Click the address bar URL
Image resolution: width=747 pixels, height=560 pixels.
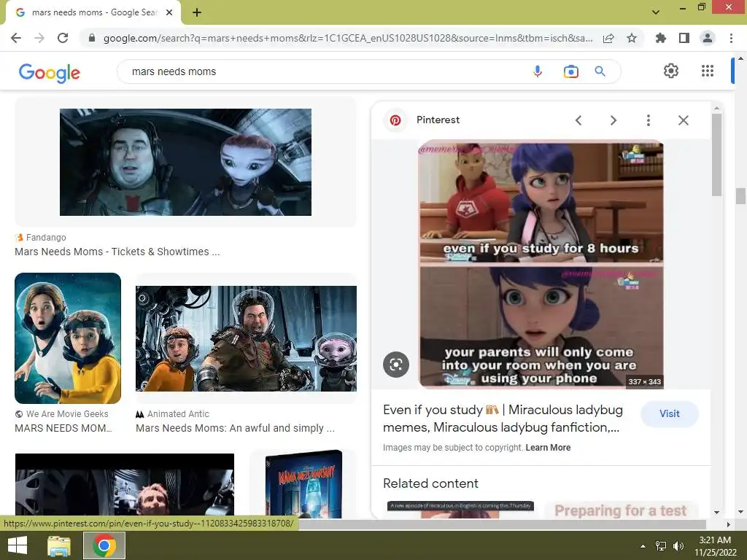click(348, 38)
